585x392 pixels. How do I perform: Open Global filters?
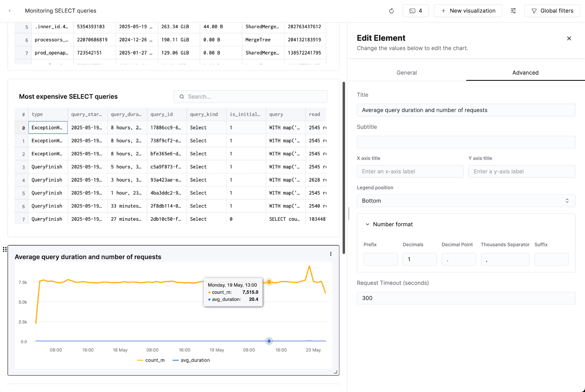[552, 11]
